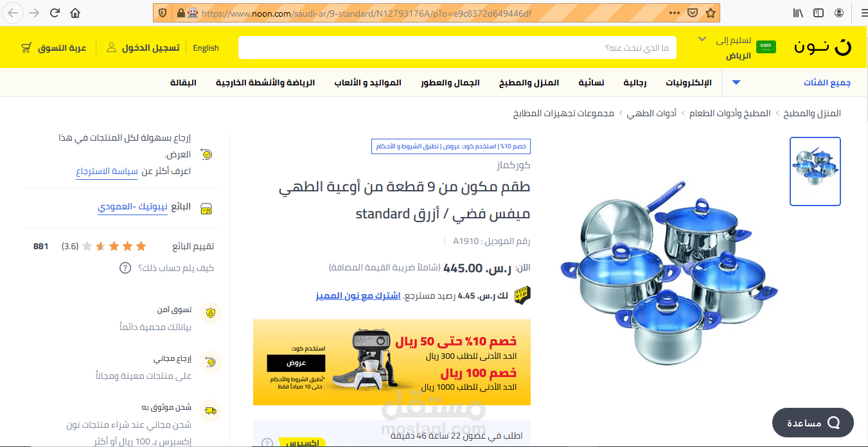Select the المنزل والمطبخ category
Viewport: 868px width, 447px height.
click(x=529, y=82)
